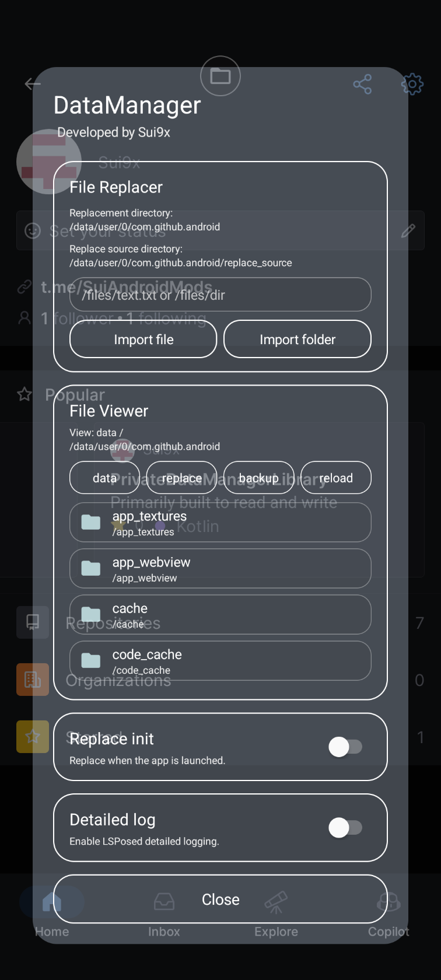Focus the /files/text.txt path input field
Screen dimensions: 441x980
point(220,295)
